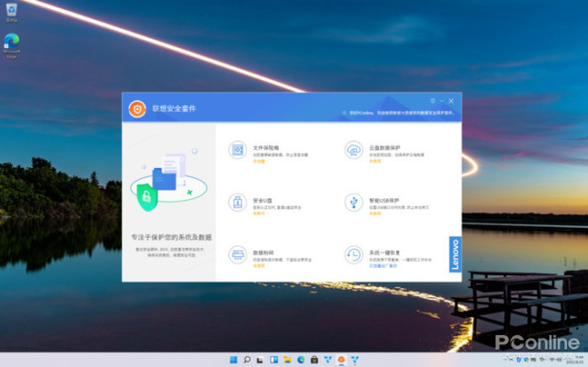Screen dimensions: 588x367
Task: Click orange status under 云盘数据保护
Action: point(375,161)
